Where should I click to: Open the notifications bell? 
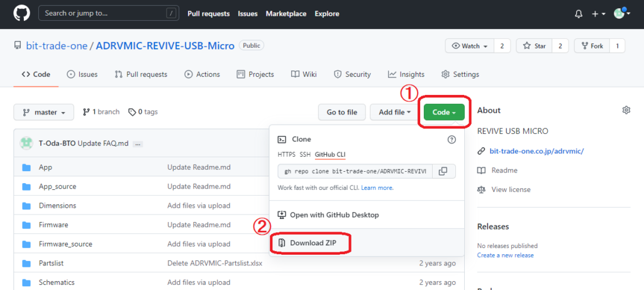[x=579, y=14]
